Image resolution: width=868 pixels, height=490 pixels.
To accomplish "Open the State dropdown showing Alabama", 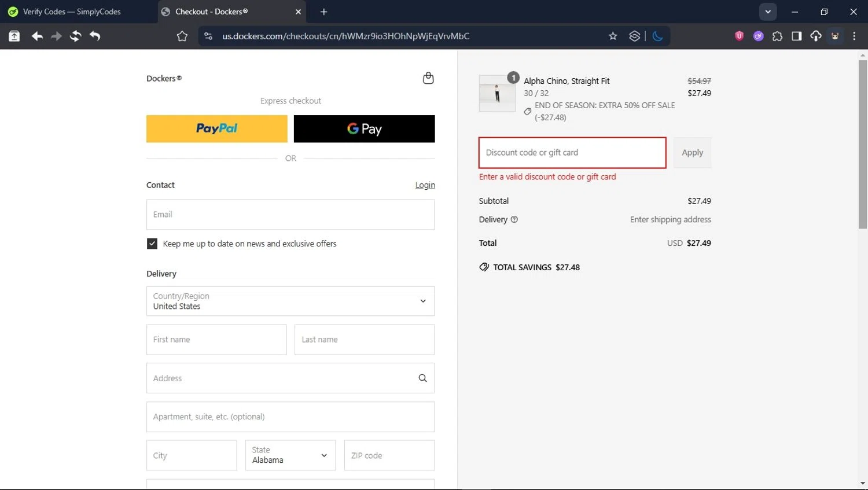I will tap(290, 455).
